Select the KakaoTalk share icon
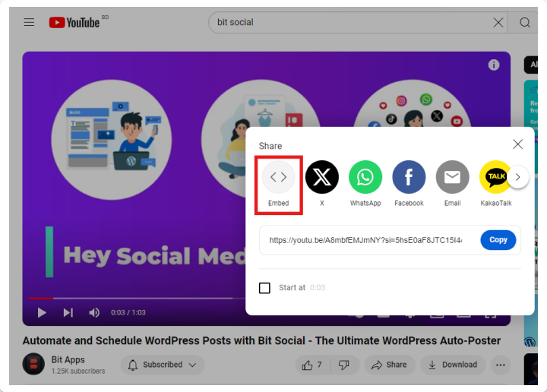This screenshot has height=392, width=547. (495, 177)
